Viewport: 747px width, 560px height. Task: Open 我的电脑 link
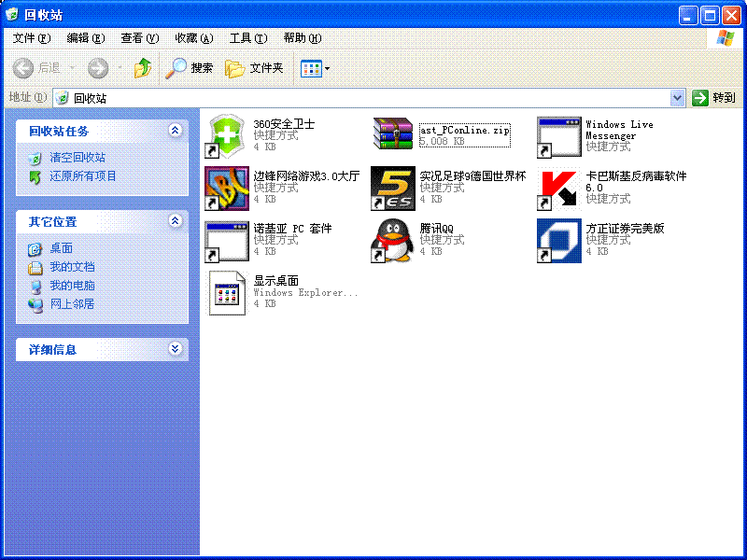pos(72,286)
